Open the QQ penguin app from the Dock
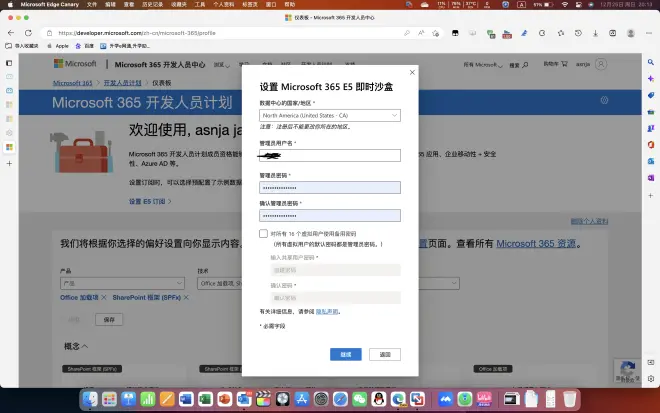Viewport: 660px width, 413px height. [x=379, y=399]
